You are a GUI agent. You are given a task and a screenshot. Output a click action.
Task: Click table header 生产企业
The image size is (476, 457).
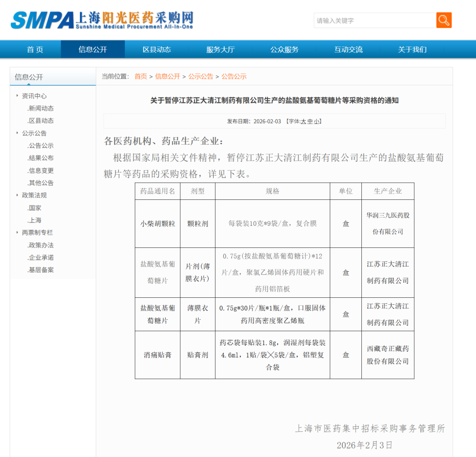(388, 191)
